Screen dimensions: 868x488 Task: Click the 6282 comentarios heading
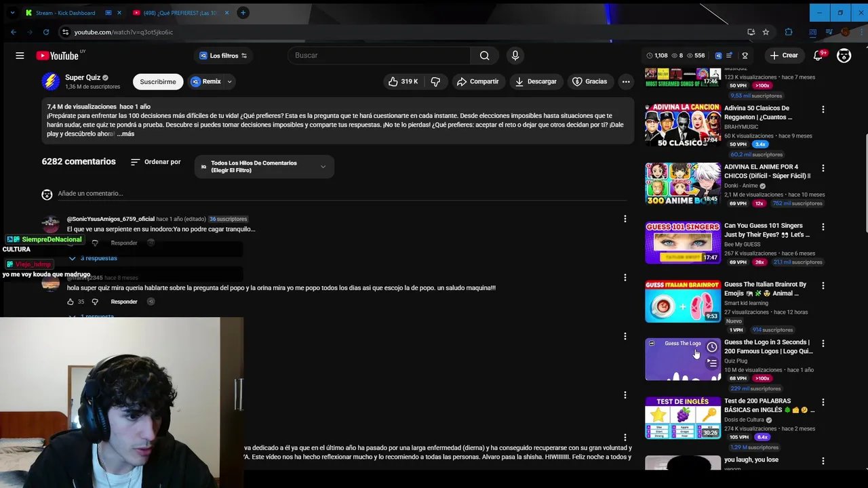(x=79, y=162)
